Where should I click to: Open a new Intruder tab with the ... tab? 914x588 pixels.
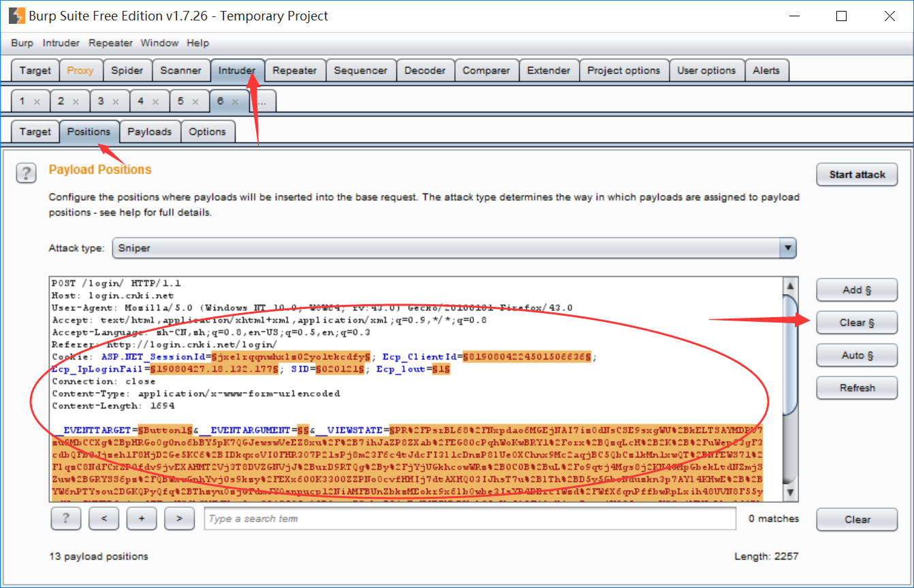(263, 101)
